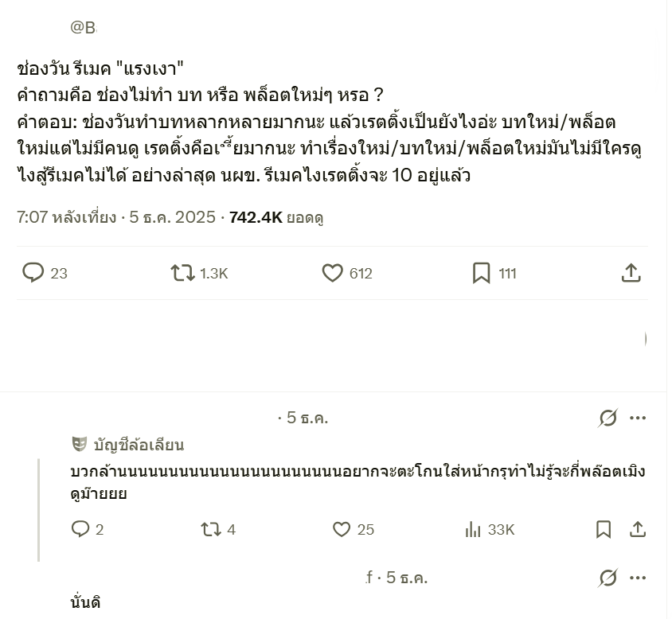Open the @B author handle
The width and height of the screenshot is (672, 619).
pos(83,28)
